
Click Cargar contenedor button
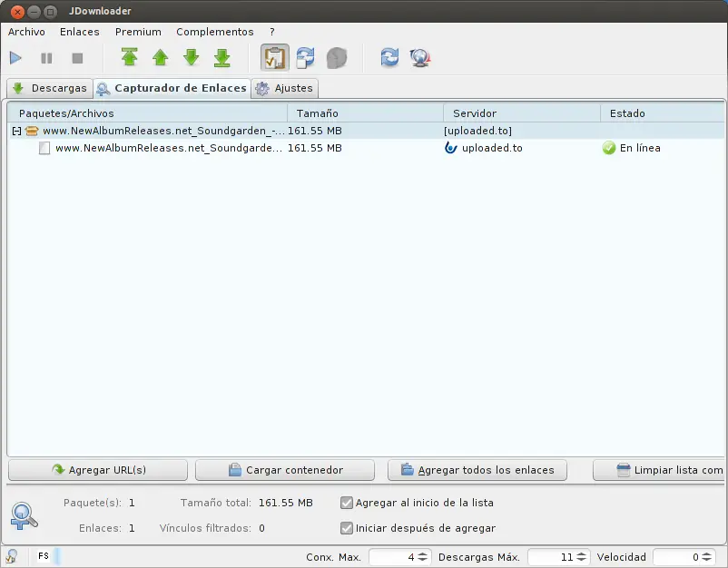pos(285,470)
